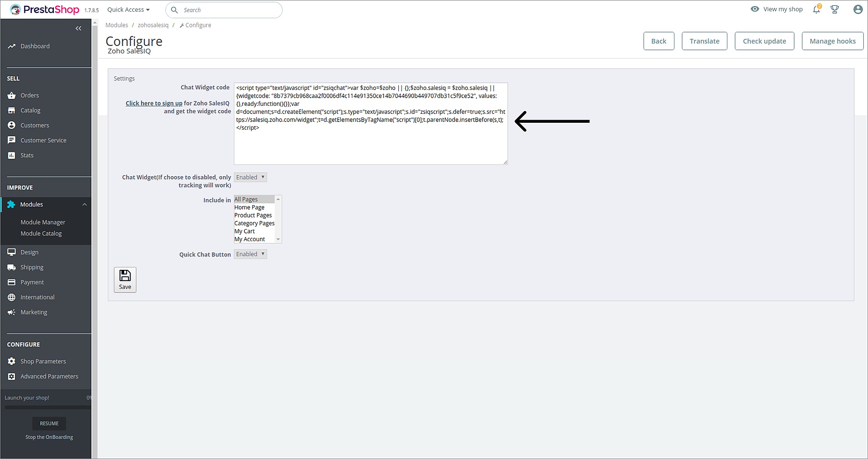The width and height of the screenshot is (868, 459).
Task: Click the textarea resize handle corner
Action: point(505,162)
